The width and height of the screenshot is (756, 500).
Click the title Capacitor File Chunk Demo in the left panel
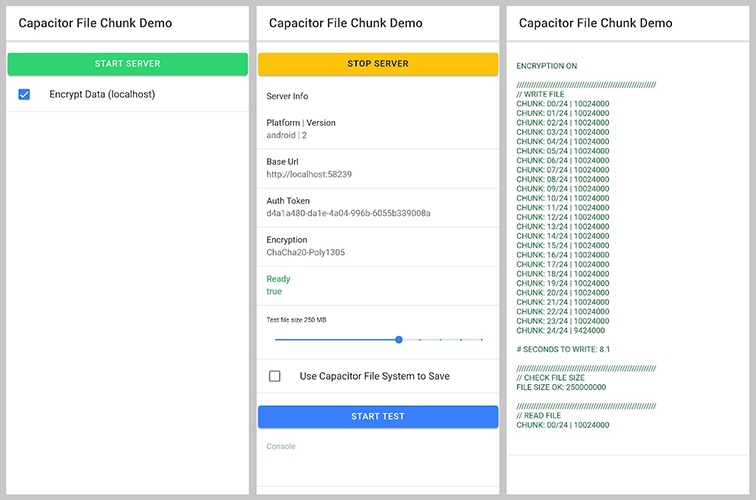[x=95, y=23]
